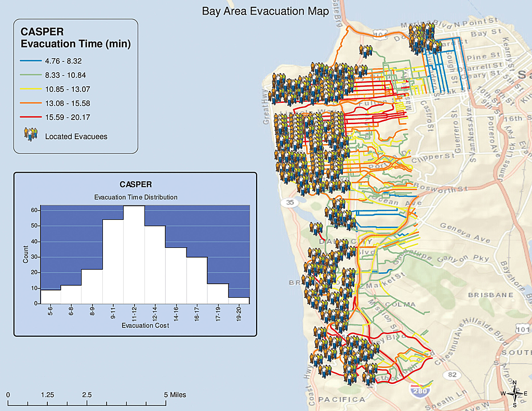Click the 'DALY CITY' map label
The width and height of the screenshot is (532, 411).
345,242
